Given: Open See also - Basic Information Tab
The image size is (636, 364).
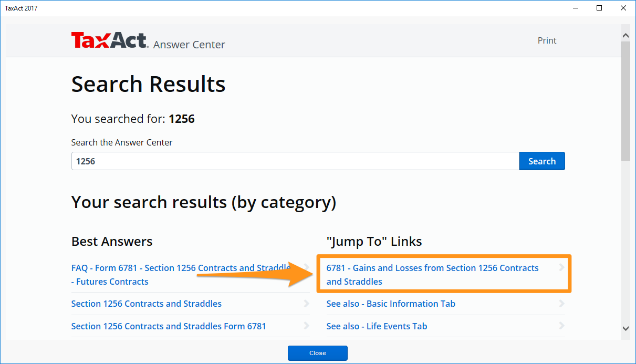Looking at the screenshot, I should click(x=391, y=304).
